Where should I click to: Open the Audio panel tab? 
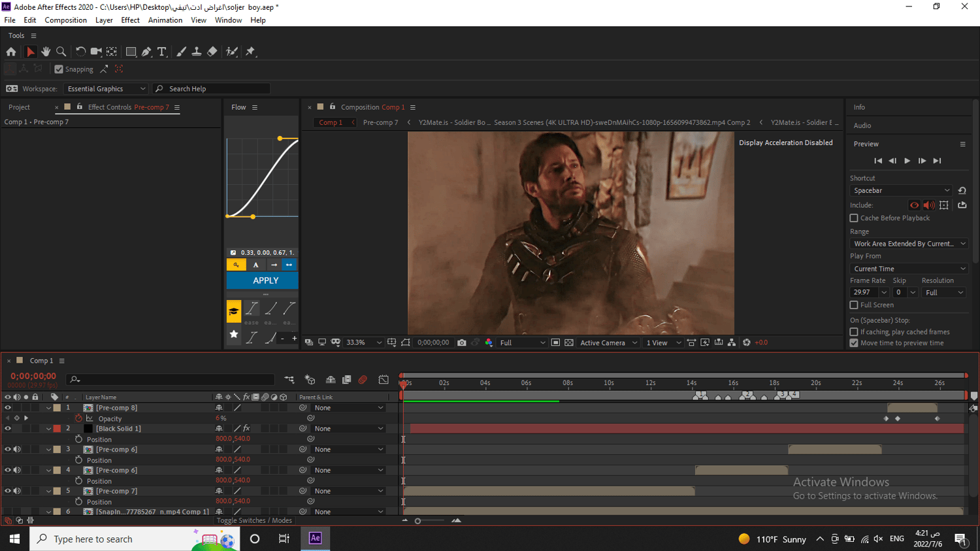[x=862, y=125]
